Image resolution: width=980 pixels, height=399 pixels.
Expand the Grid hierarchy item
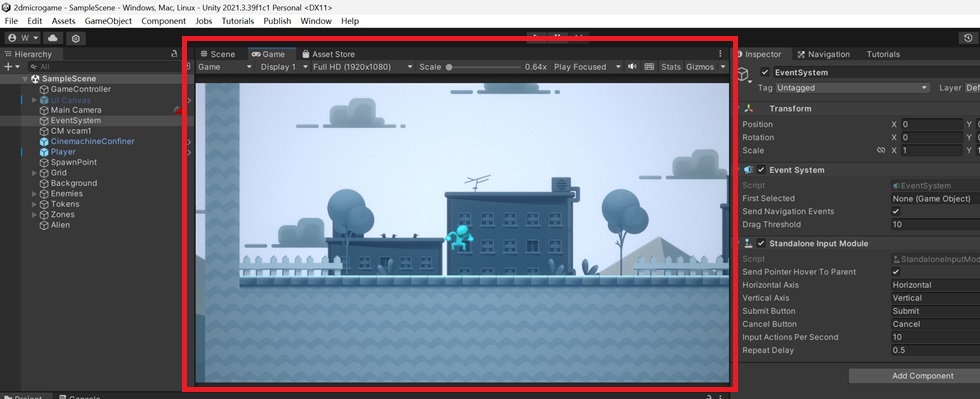(34, 173)
